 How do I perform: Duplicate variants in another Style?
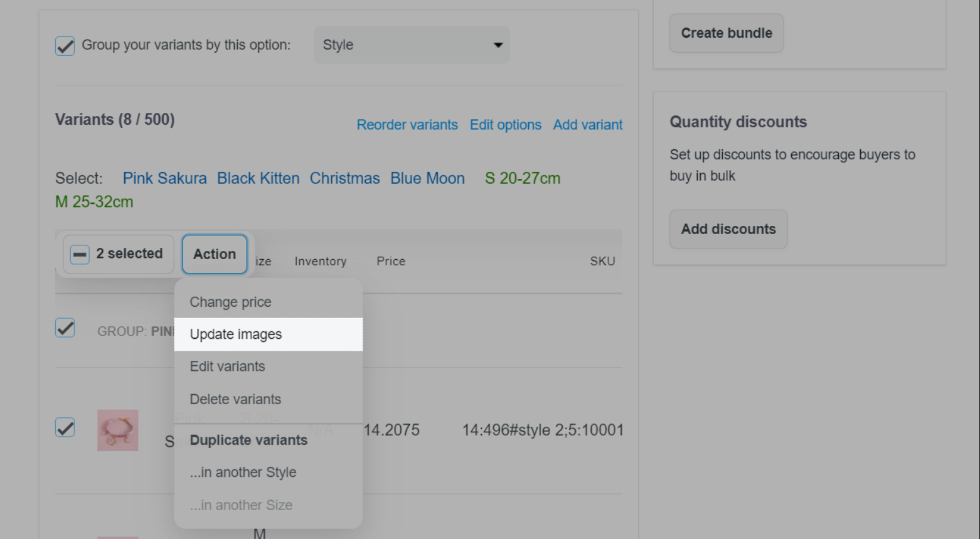[269, 472]
